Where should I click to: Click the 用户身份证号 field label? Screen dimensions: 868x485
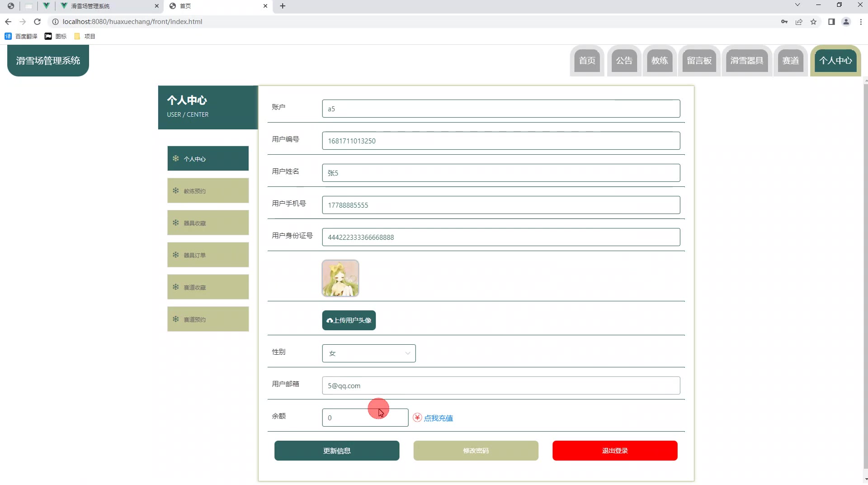coord(292,235)
